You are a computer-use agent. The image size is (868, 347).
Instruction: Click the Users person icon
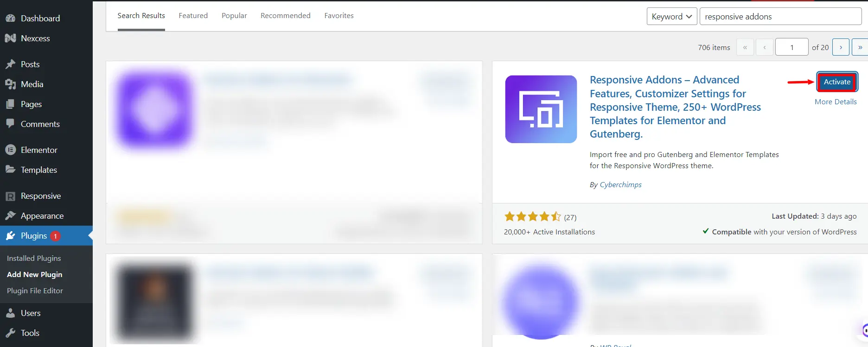(10, 313)
